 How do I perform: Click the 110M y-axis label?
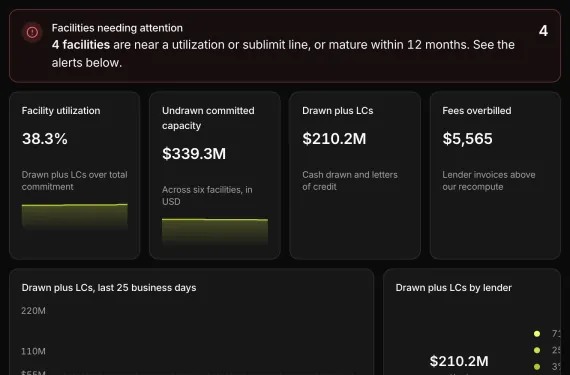point(33,351)
